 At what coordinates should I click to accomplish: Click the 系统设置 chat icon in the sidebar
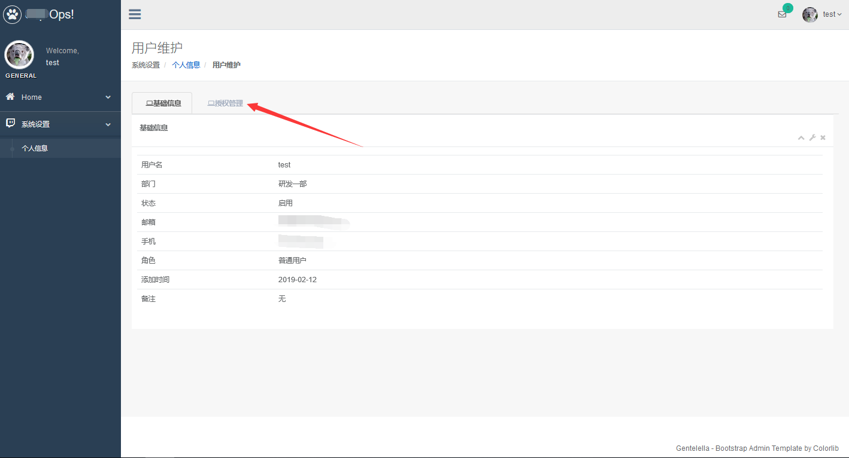click(x=11, y=124)
